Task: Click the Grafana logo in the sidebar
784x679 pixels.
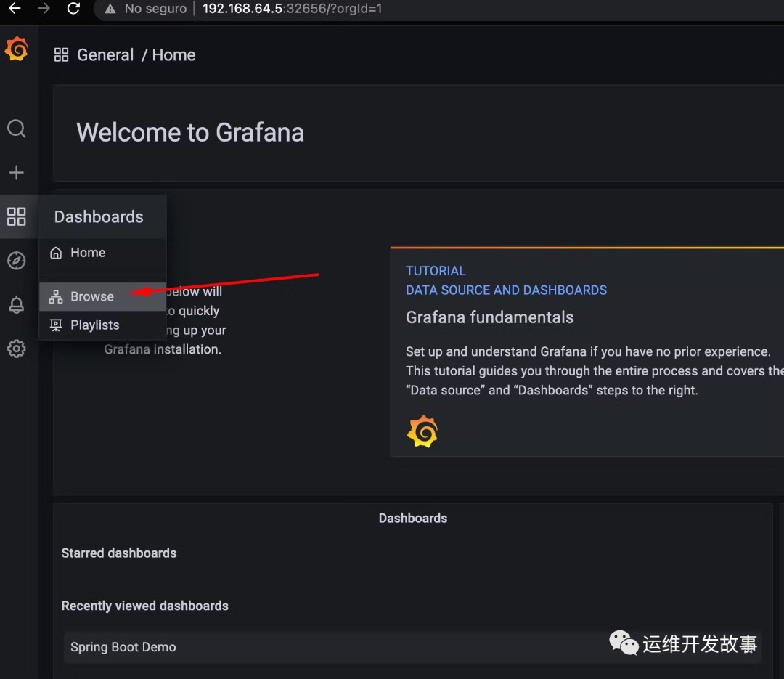Action: pos(16,49)
